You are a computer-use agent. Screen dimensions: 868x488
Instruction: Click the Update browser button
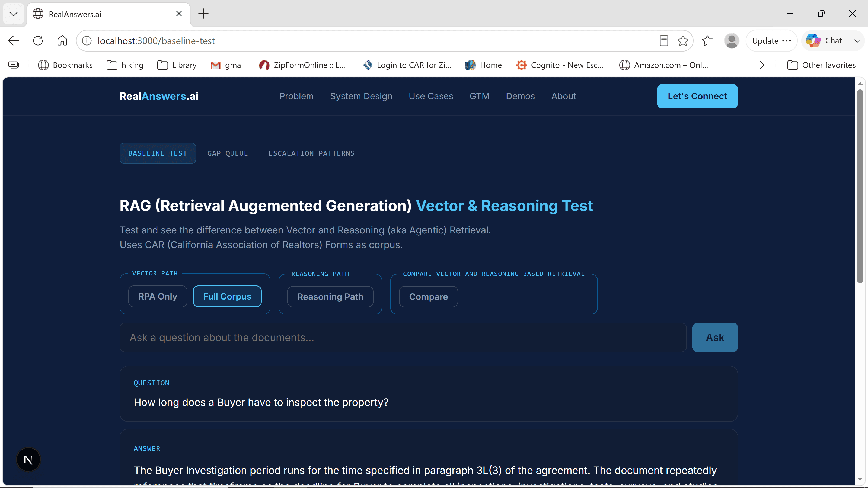772,41
